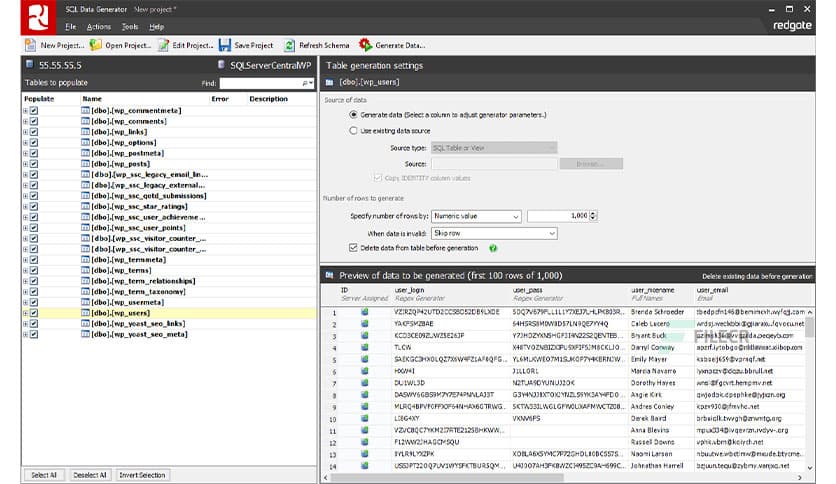The width and height of the screenshot is (836, 484).
Task: Click the Open Project folder icon
Action: [95, 45]
